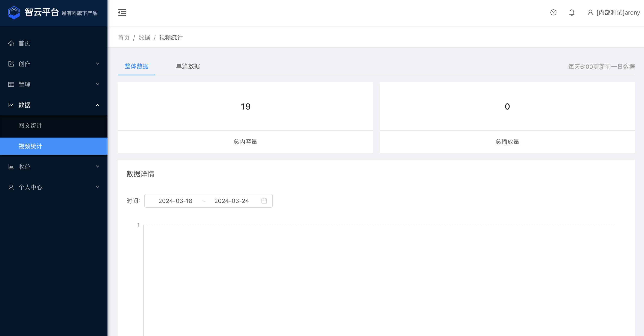This screenshot has width=644, height=336.
Task: Open 个人中心 sidebar menu
Action: click(54, 187)
